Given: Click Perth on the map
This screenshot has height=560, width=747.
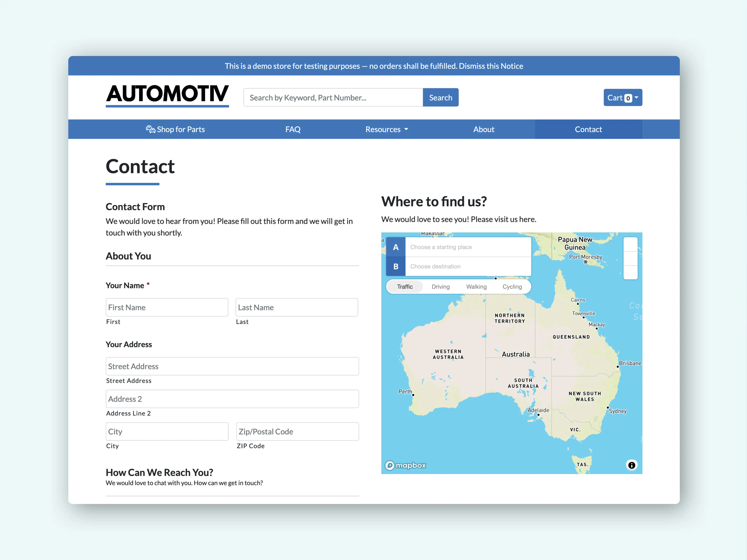Looking at the screenshot, I should [405, 391].
